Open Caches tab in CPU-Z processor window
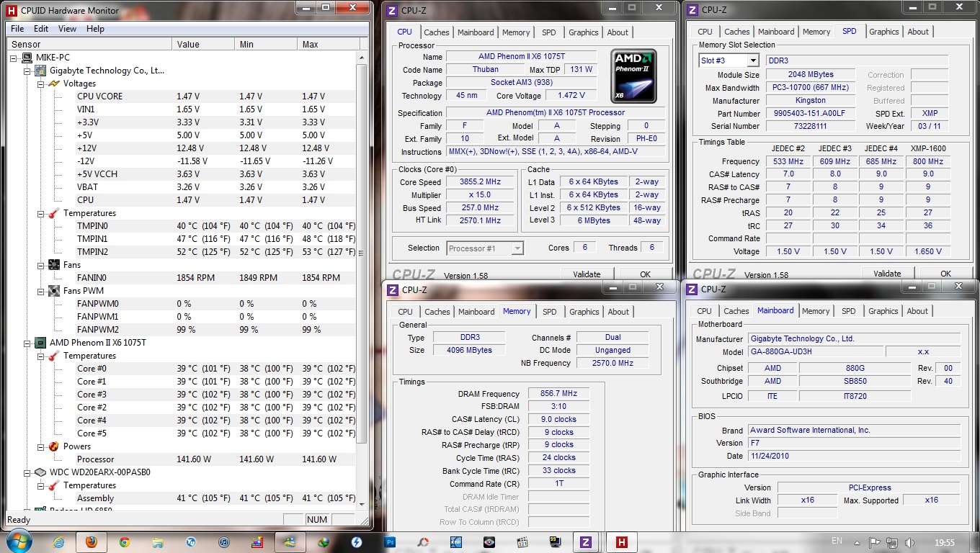Screen dimensions: 980x553 [x=437, y=32]
